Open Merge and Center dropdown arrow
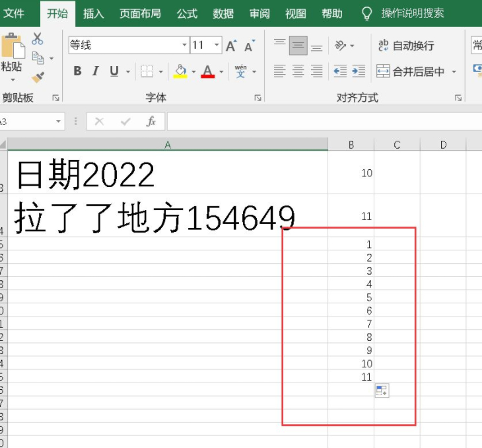Screen dimensions: 482x448 pyautogui.click(x=454, y=71)
